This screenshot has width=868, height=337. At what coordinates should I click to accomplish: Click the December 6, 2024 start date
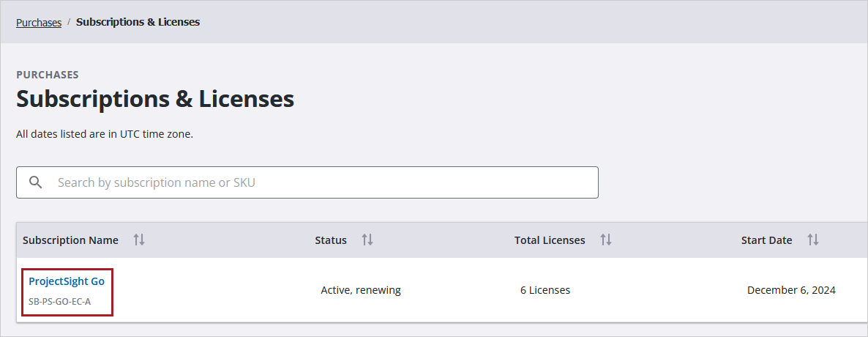(x=791, y=290)
